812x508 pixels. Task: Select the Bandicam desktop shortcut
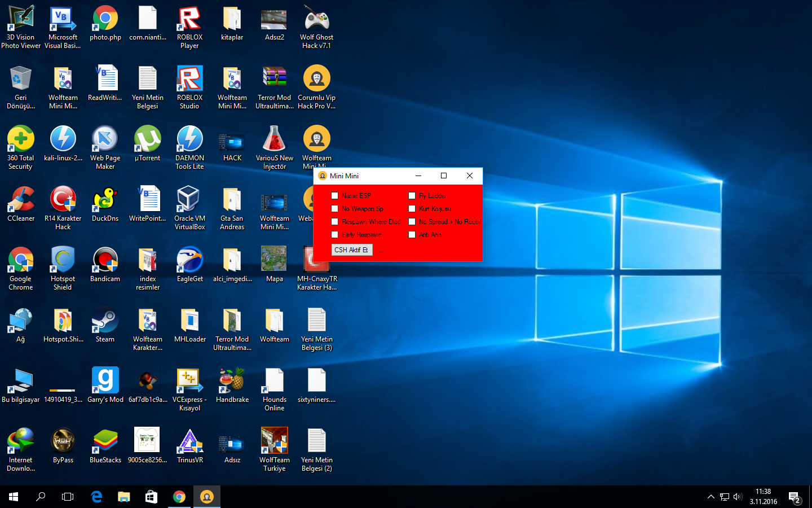pos(105,265)
